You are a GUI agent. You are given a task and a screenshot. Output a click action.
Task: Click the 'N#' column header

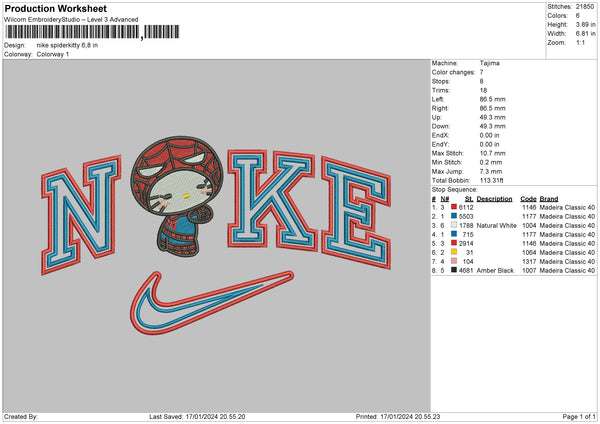(445, 199)
